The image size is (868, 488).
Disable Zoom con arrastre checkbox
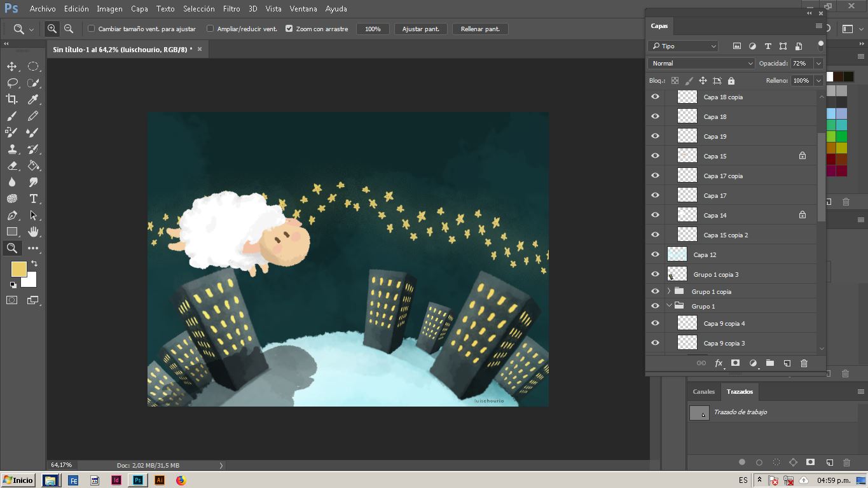(x=289, y=29)
